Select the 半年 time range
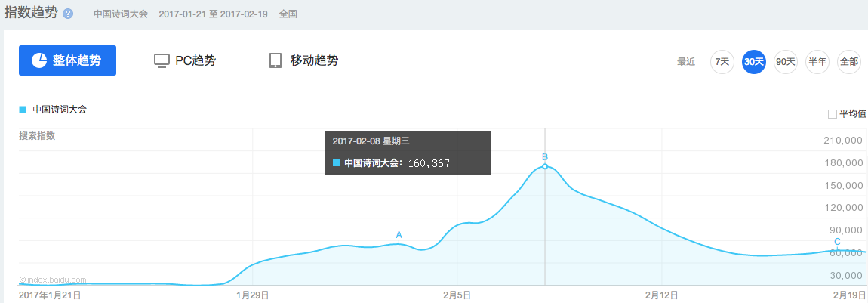Image resolution: width=868 pixels, height=303 pixels. pyautogui.click(x=817, y=62)
